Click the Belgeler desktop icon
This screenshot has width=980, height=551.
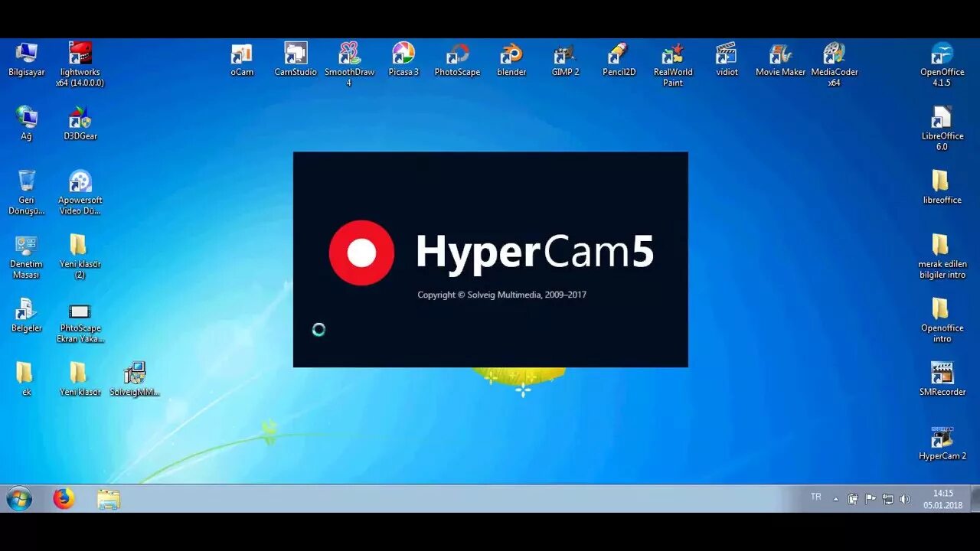[27, 315]
